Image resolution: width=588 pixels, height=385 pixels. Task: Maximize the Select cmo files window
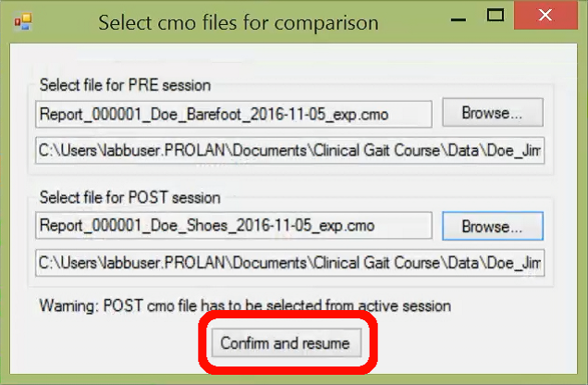tap(495, 16)
